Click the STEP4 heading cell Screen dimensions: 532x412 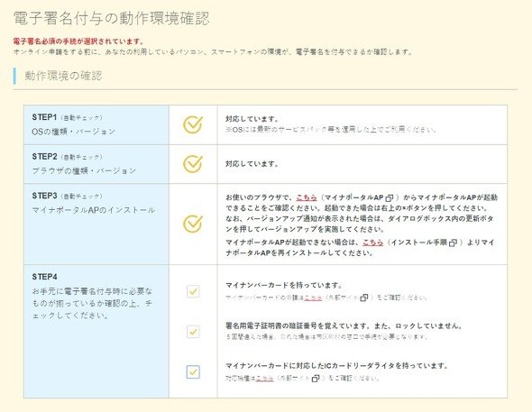coord(96,331)
